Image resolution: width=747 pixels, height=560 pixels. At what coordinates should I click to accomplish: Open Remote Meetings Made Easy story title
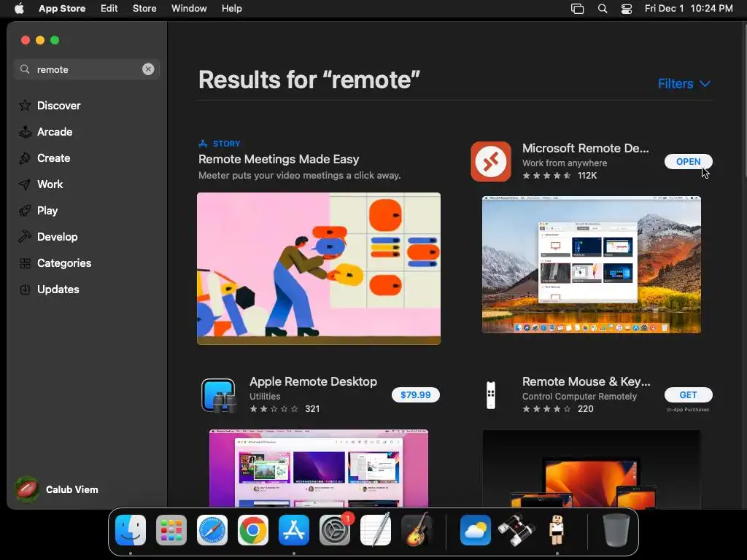[279, 159]
